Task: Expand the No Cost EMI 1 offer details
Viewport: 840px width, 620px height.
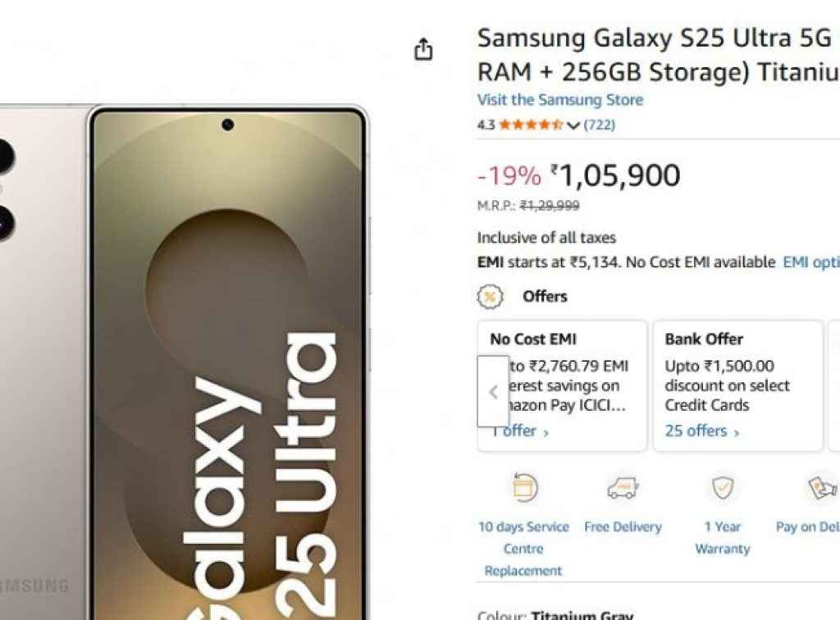Action: [x=520, y=431]
